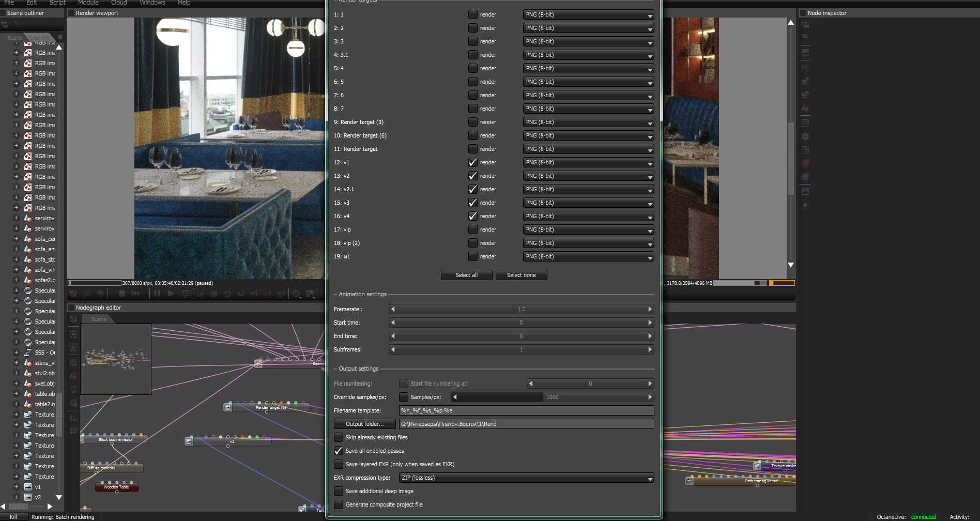
Task: Select the auto focus picker tool
Action: tap(200, 294)
